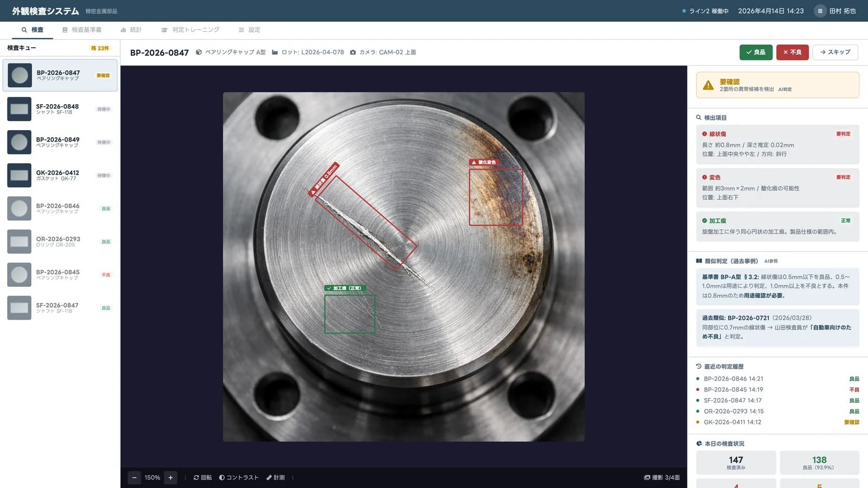Open queue item OR-2026-0293
Image resolution: width=868 pixels, height=488 pixels.
[60, 241]
